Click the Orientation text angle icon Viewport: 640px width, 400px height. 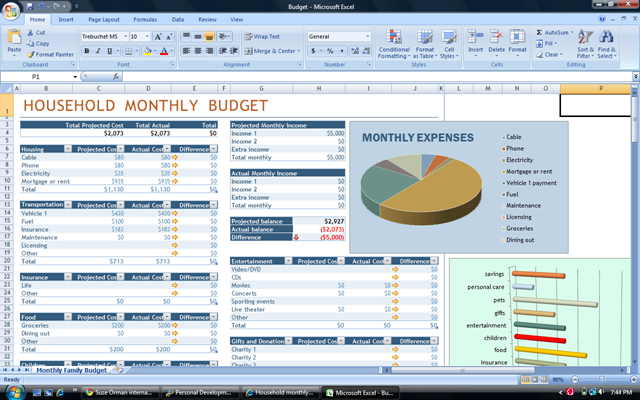(222, 37)
